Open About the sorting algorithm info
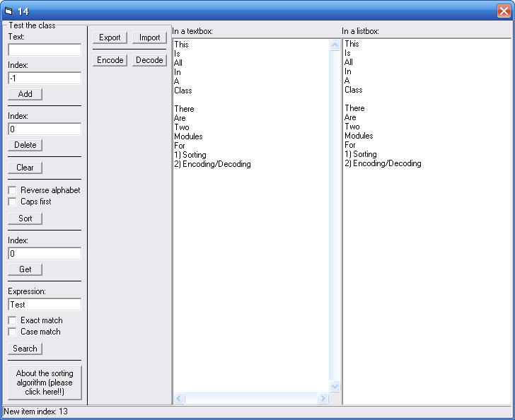This screenshot has width=515, height=420. pyautogui.click(x=45, y=383)
